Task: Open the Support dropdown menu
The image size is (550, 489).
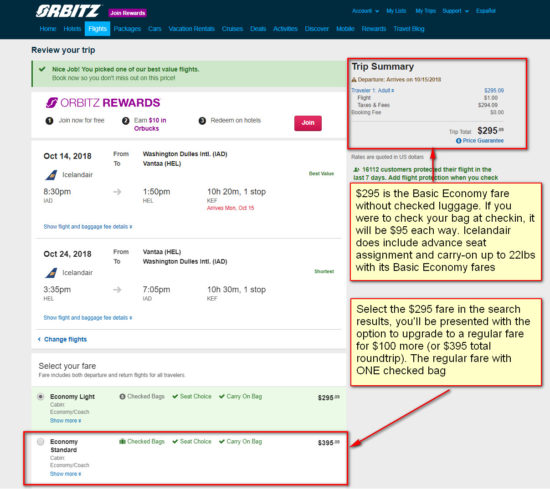Action: [455, 11]
